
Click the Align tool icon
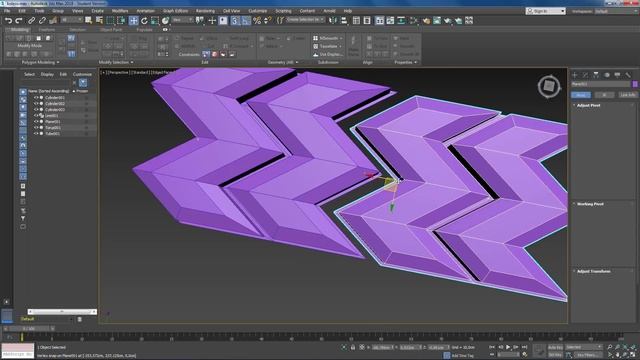tap(344, 20)
